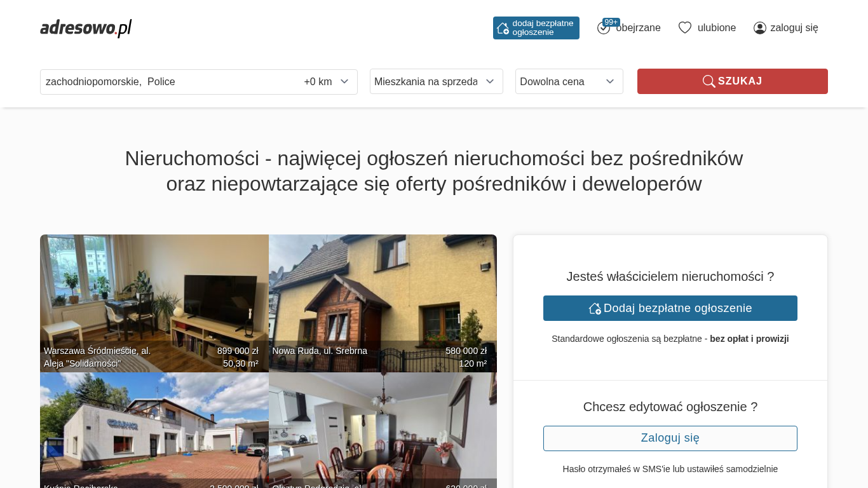Expand the +0 km distance dropdown

(327, 82)
